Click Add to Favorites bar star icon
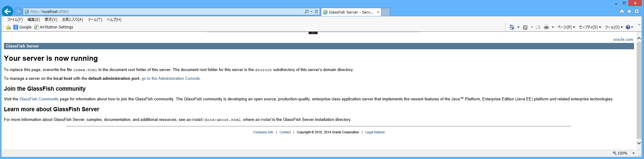This screenshot has height=159, width=644. [x=8, y=27]
